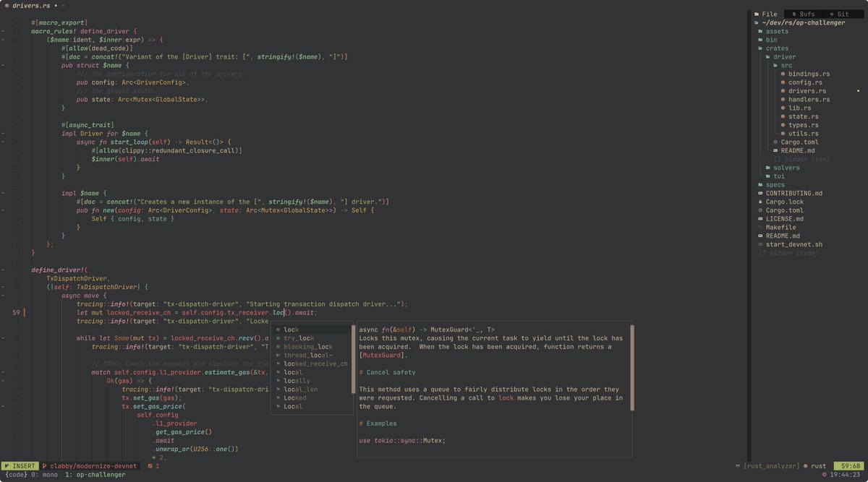
Task: Click the lock icon beside Cargo.lock
Action: point(760,202)
